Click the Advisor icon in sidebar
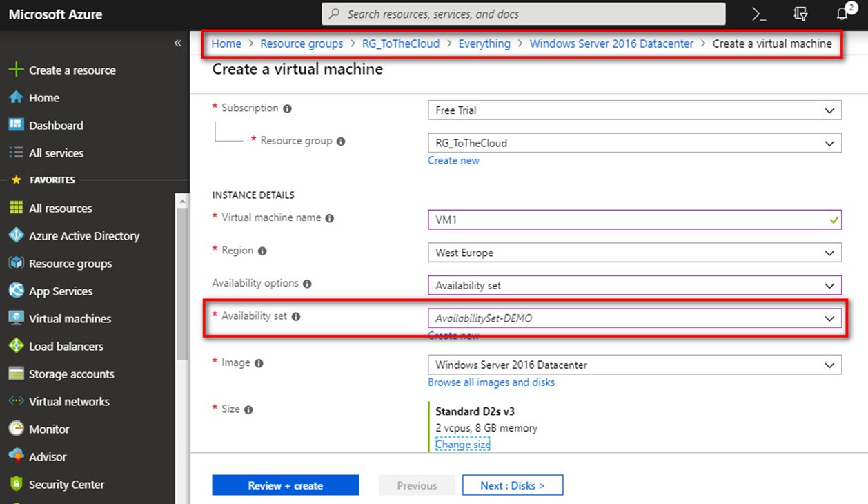Screen dimensions: 868x504 [x=16, y=456]
